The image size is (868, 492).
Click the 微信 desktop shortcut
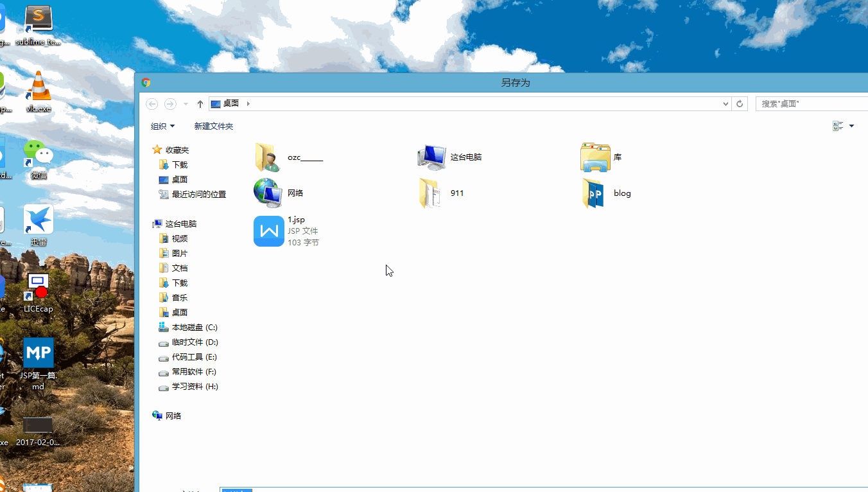tap(39, 160)
